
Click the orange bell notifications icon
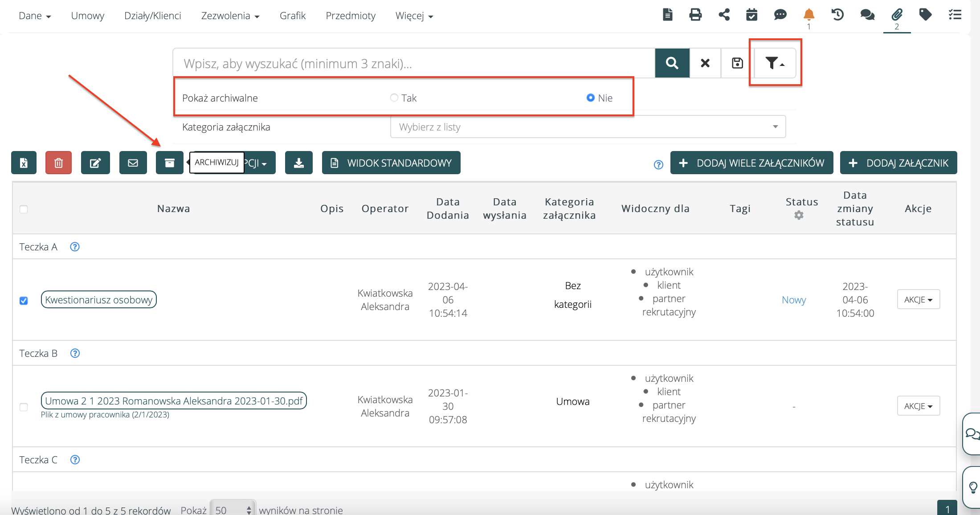[x=808, y=15]
